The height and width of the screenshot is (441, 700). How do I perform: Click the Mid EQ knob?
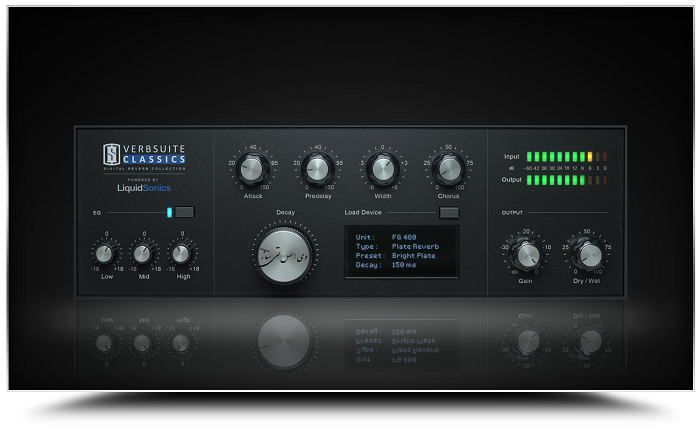coord(143,254)
